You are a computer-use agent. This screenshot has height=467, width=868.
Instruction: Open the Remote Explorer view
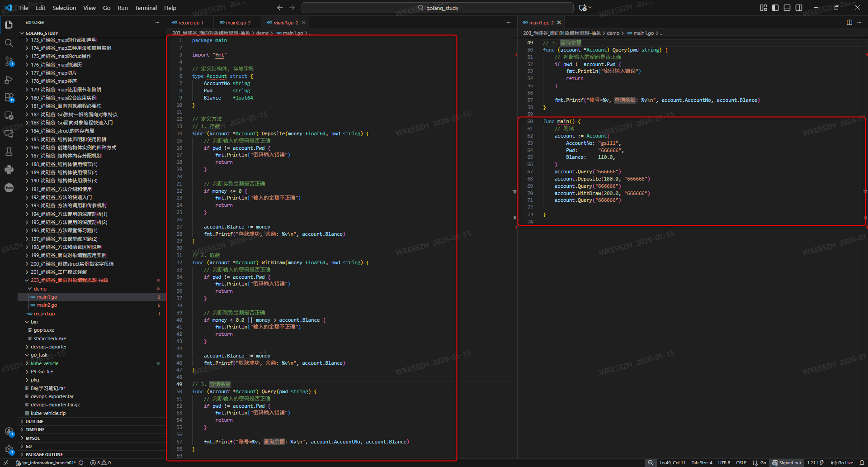point(9,116)
